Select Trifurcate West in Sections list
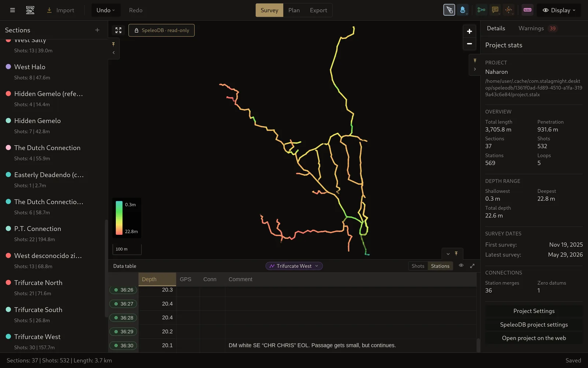Viewport: 588px width, 368px height. point(53,342)
